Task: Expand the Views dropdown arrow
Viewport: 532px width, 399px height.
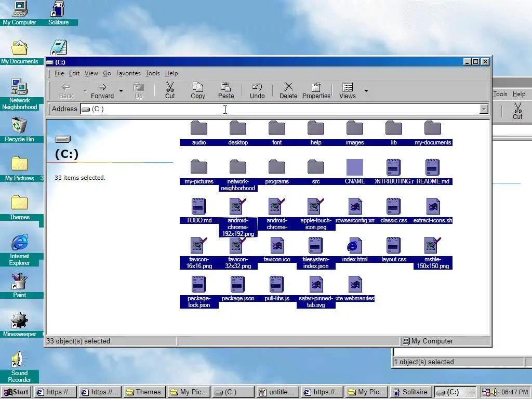Action: (x=366, y=91)
